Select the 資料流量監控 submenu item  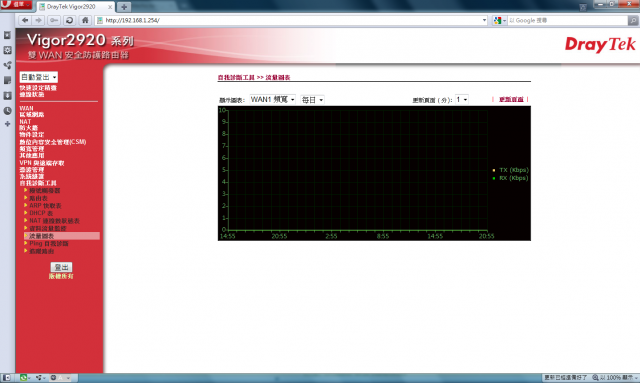(48, 228)
